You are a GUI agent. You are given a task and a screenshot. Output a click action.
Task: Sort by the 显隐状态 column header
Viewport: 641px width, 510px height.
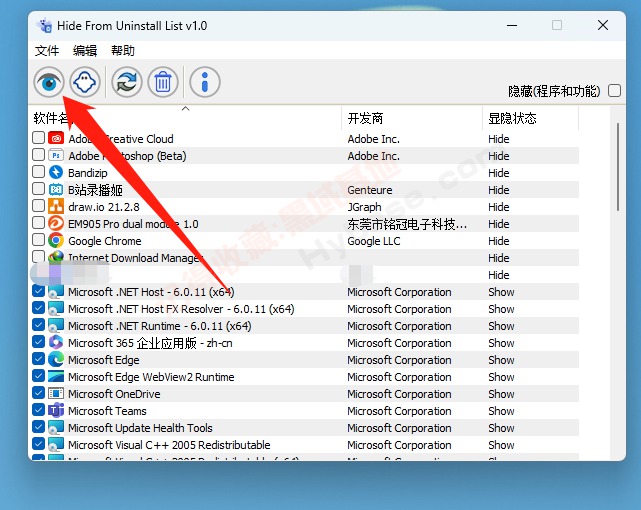531,119
